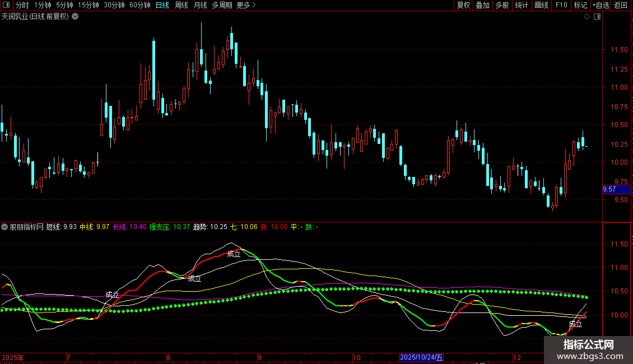Image resolution: width=633 pixels, height=364 pixels.
Task: Switch to the 月线 monthly chart
Action: point(201,5)
